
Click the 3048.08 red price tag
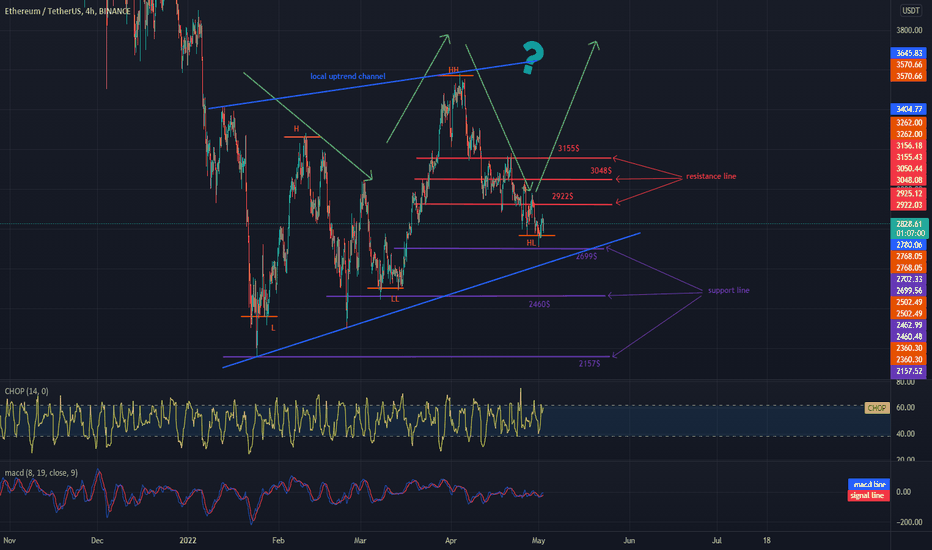[909, 180]
